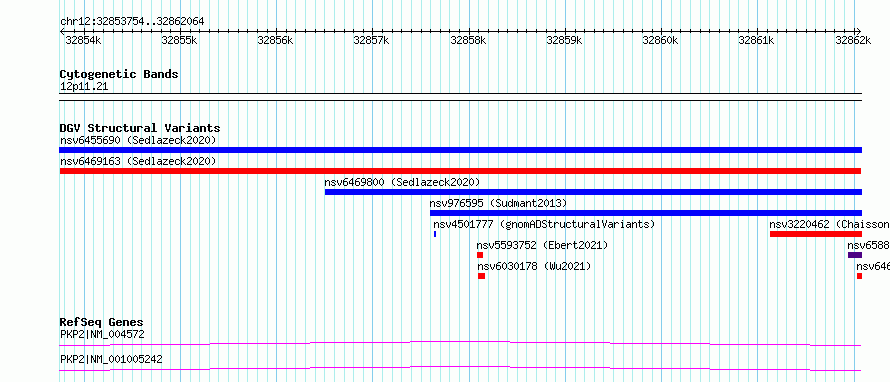Image resolution: width=890 pixels, height=382 pixels.
Task: Click the small red nsv5593752 marker
Action: pos(480,255)
